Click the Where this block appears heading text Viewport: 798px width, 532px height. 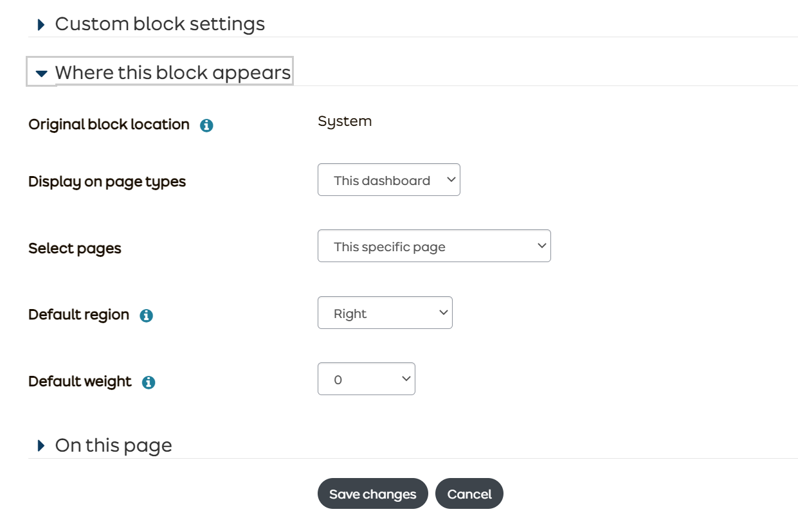(174, 73)
